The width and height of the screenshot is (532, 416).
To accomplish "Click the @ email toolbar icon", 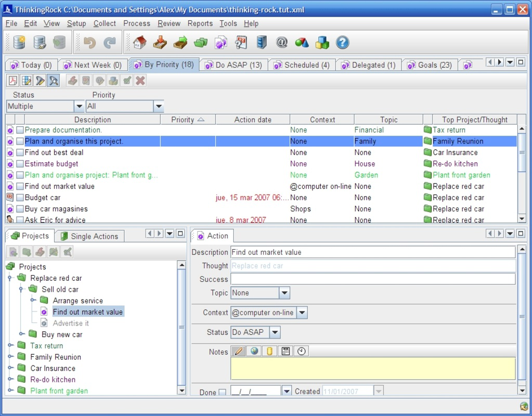I will tap(282, 43).
